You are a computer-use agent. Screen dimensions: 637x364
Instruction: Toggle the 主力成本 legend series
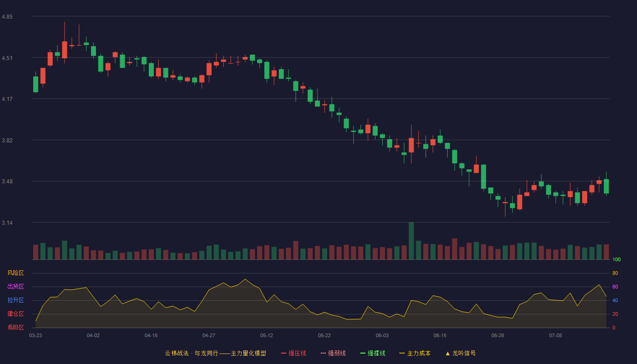coord(415,353)
